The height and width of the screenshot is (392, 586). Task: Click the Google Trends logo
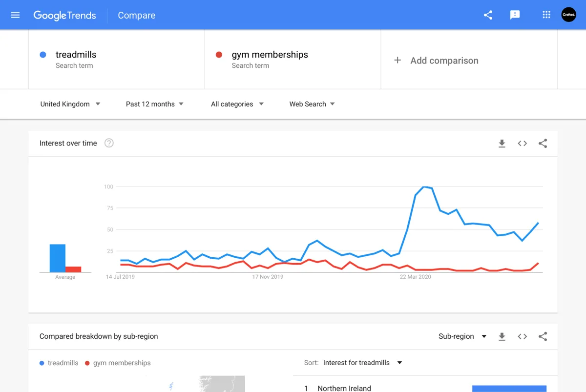pos(64,15)
